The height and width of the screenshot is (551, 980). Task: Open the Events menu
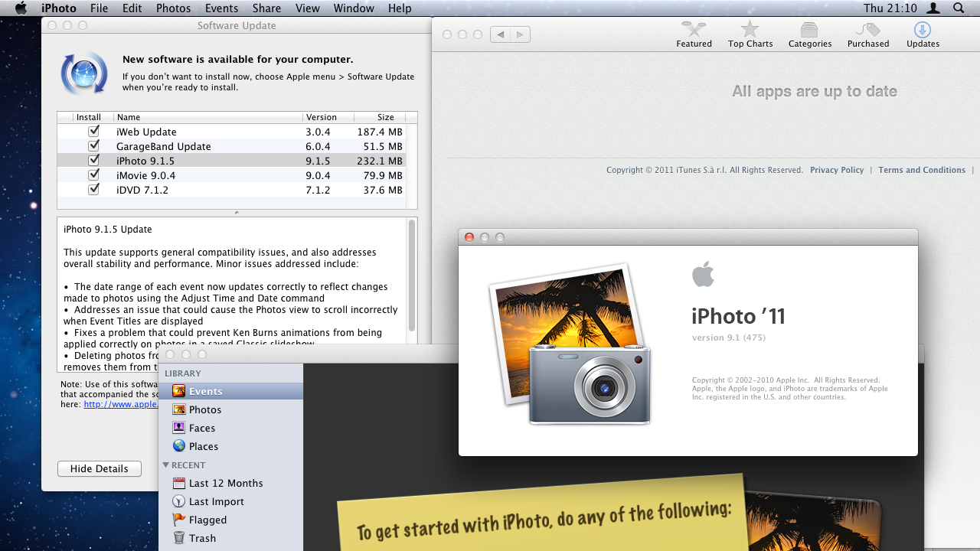pyautogui.click(x=221, y=8)
